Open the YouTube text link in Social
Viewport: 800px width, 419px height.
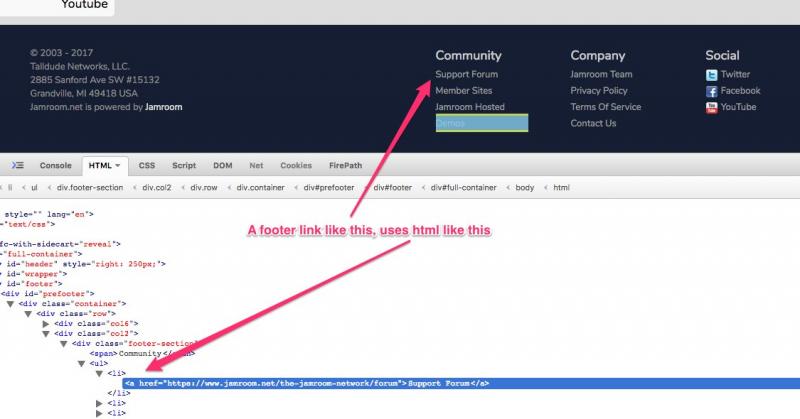point(738,107)
